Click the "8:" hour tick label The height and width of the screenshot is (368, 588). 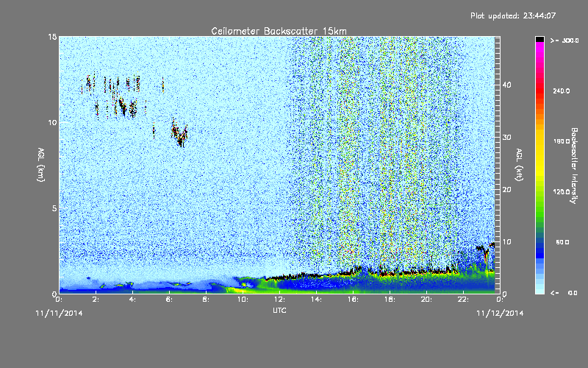pyautogui.click(x=207, y=300)
